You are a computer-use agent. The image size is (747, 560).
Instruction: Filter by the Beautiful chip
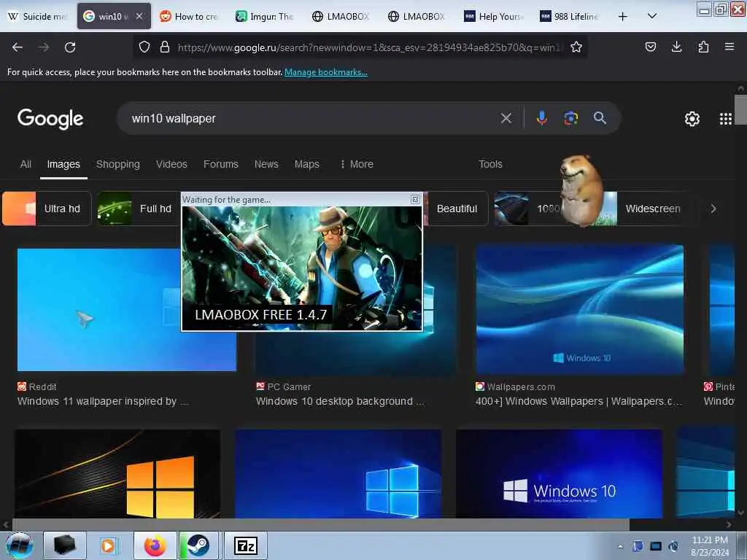[x=457, y=209]
